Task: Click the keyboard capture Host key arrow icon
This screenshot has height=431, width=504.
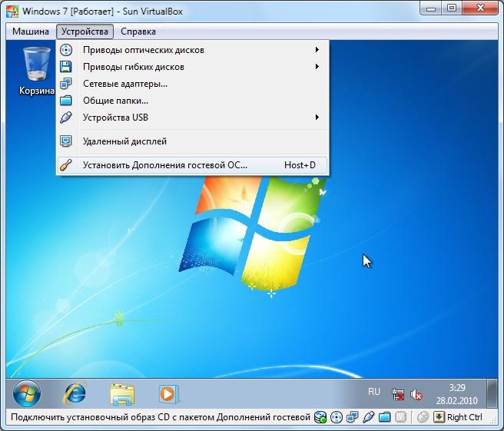Action: tap(439, 417)
